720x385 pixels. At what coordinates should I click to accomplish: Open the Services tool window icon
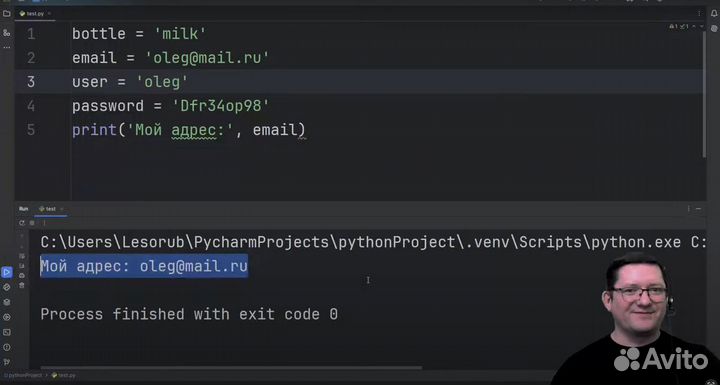[x=6, y=317]
